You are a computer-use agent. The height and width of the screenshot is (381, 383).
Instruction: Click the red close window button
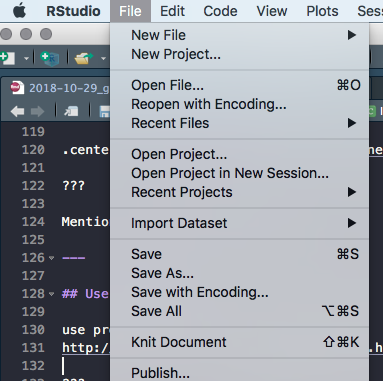click(6, 34)
